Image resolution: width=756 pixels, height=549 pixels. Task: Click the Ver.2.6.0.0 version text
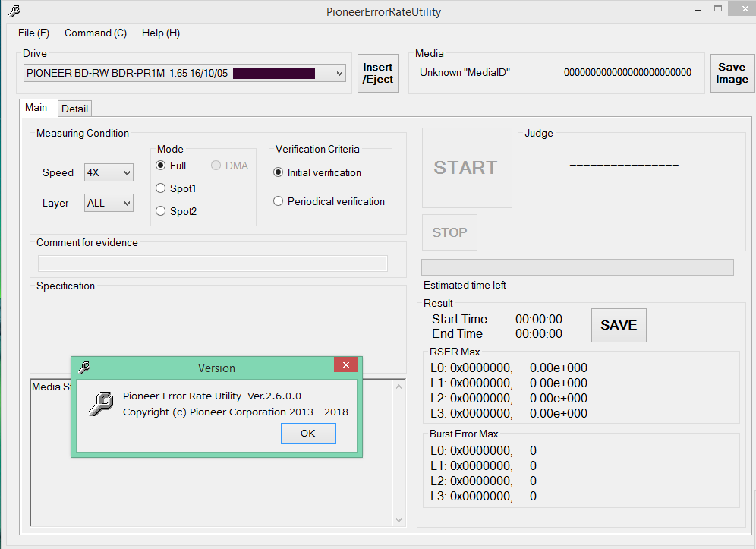click(274, 396)
